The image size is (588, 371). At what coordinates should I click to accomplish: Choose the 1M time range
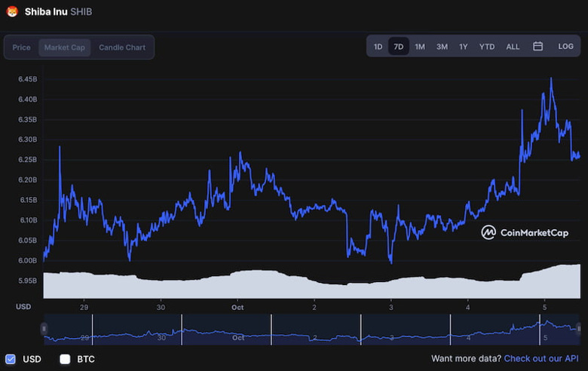pyautogui.click(x=420, y=47)
